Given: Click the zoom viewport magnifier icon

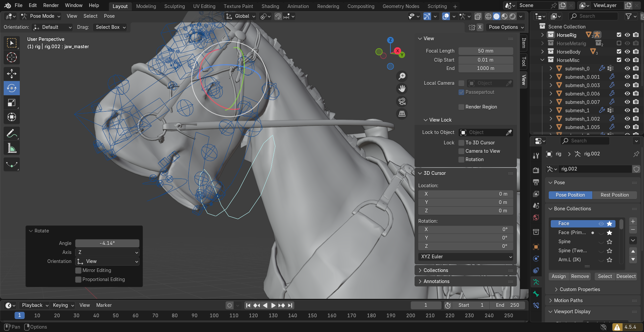Looking at the screenshot, I should (x=402, y=76).
